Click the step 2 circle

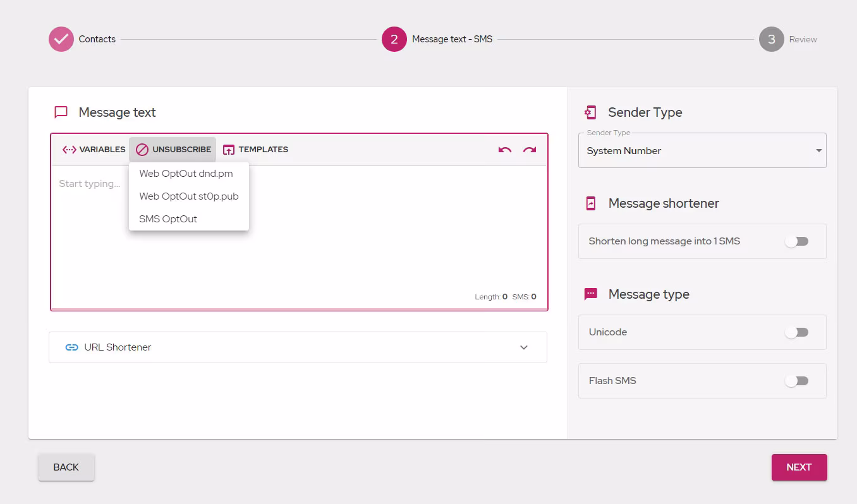tap(394, 39)
